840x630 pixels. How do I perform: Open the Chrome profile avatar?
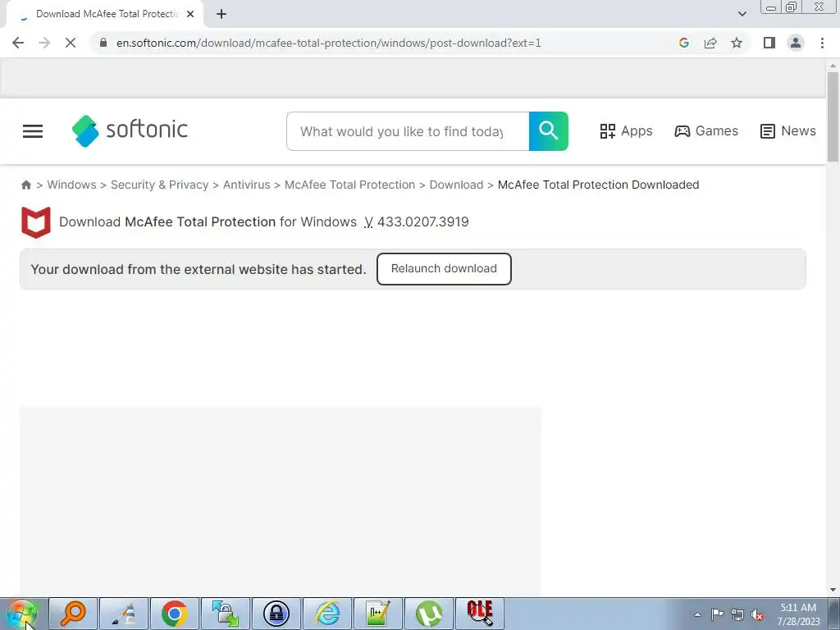796,43
